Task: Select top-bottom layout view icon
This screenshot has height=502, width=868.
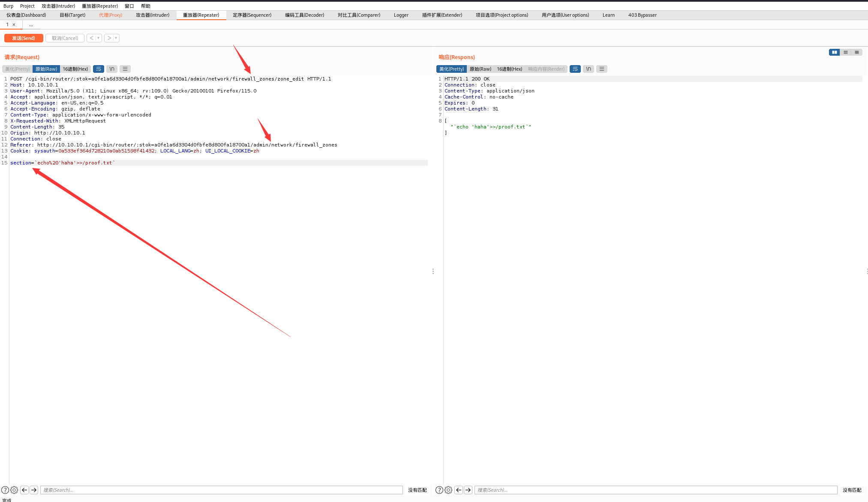Action: (x=845, y=52)
